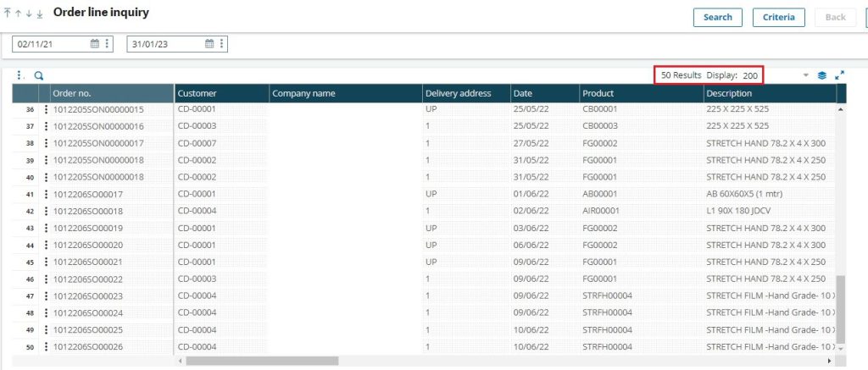Click the vertical scrollbar up arrow

[x=842, y=109]
